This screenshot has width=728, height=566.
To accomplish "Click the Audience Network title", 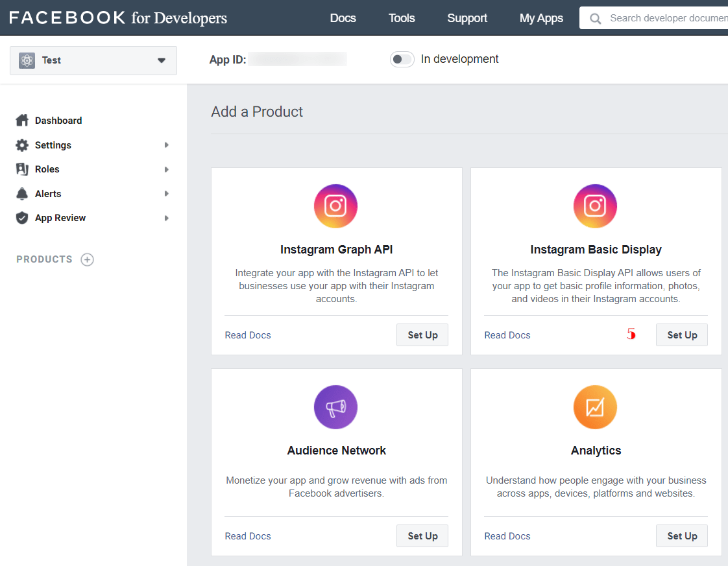I will [x=337, y=451].
